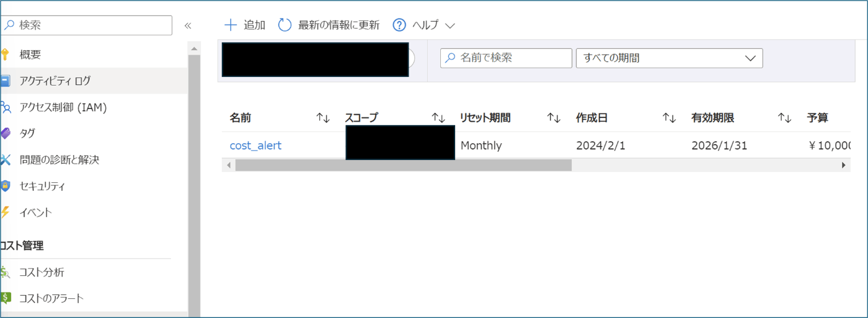Open セキュリティ shield icon
The width and height of the screenshot is (868, 318).
tap(5, 186)
